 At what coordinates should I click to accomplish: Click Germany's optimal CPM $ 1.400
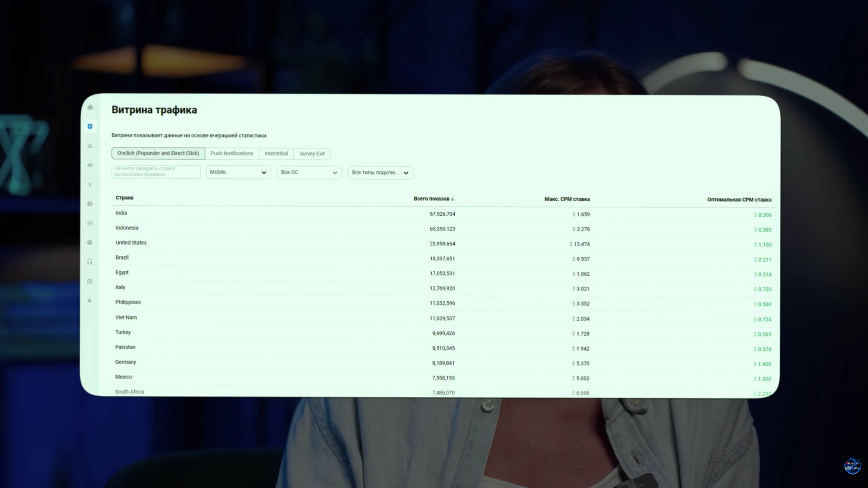click(763, 364)
